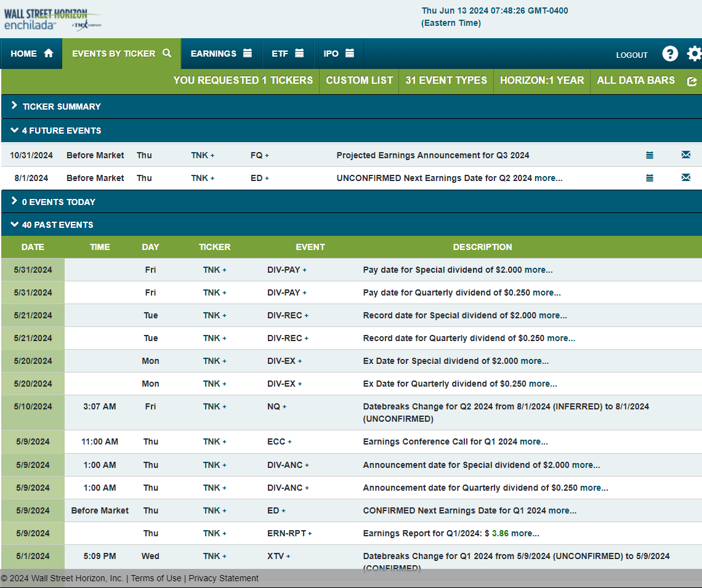Click the settings gear icon
Screen dimensions: 702x588
(695, 54)
